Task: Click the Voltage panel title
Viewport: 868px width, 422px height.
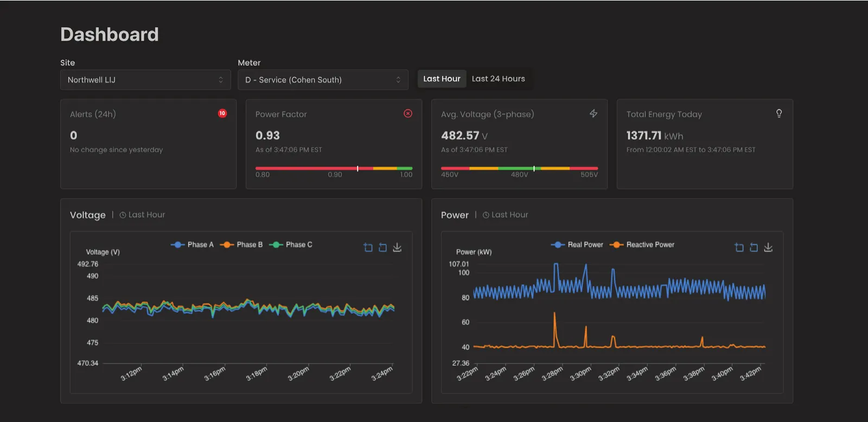Action: (88, 215)
